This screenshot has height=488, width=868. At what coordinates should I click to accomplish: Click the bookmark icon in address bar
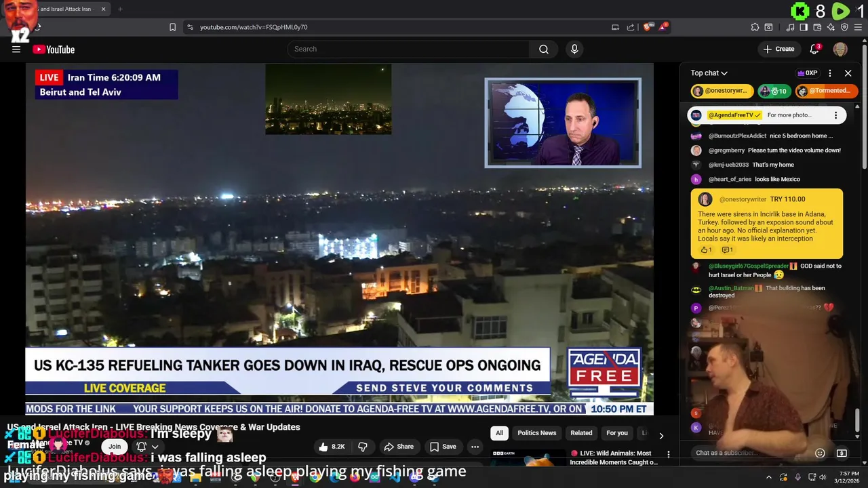[172, 27]
